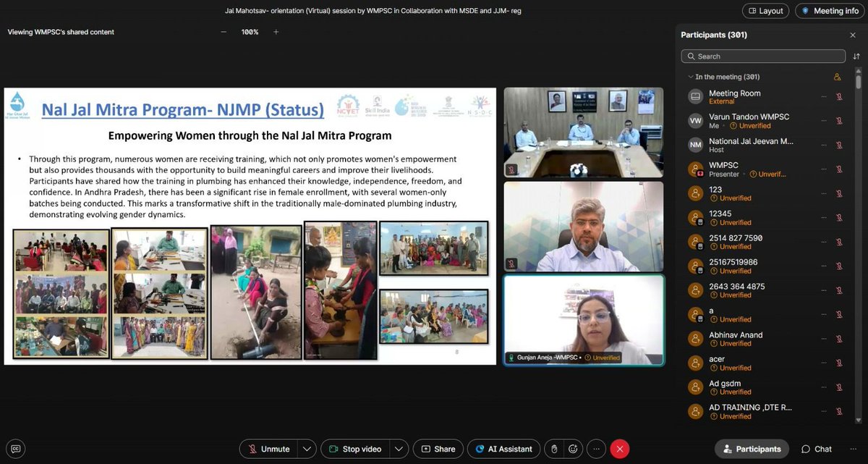Open more options for Abhinav Anand

tap(823, 339)
